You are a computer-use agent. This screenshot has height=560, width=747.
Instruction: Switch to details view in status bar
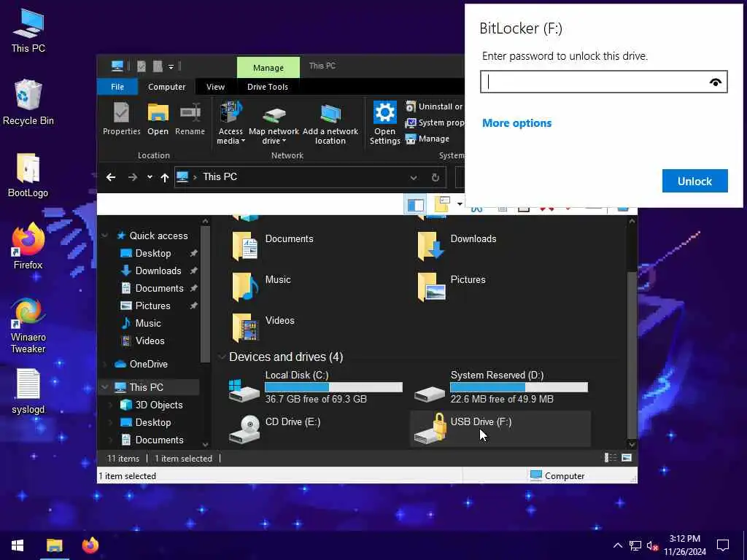click(x=610, y=458)
